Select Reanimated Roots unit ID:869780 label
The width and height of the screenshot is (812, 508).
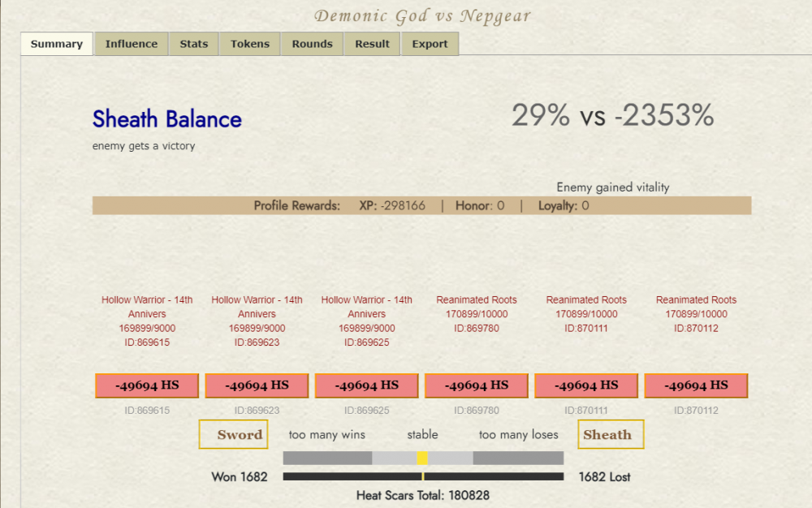coord(477,314)
